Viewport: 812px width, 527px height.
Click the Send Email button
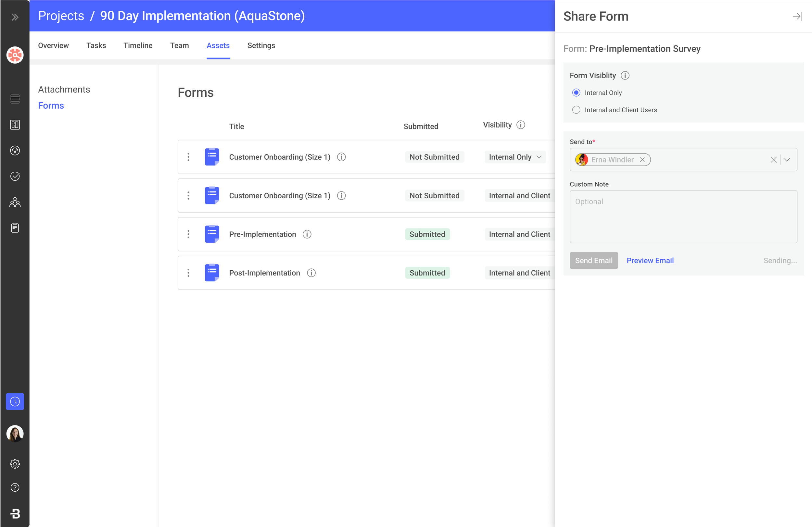pos(594,261)
